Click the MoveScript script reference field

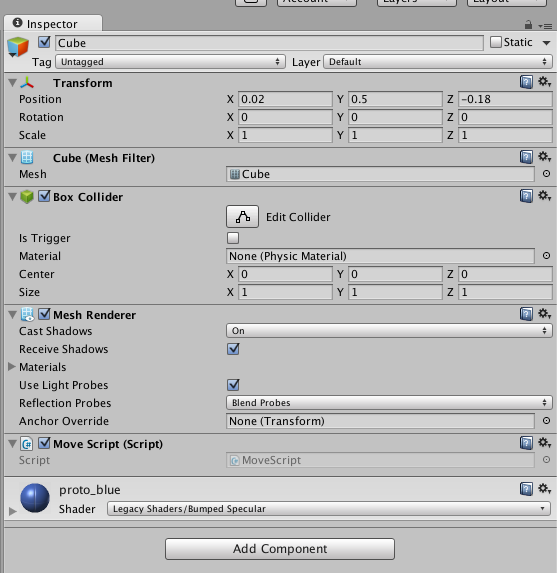380,460
